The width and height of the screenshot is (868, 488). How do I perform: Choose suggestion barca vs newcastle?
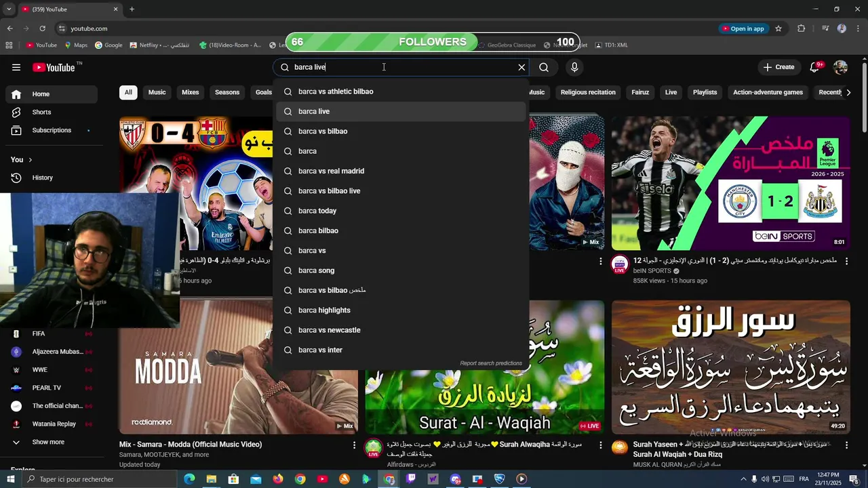coord(401,330)
